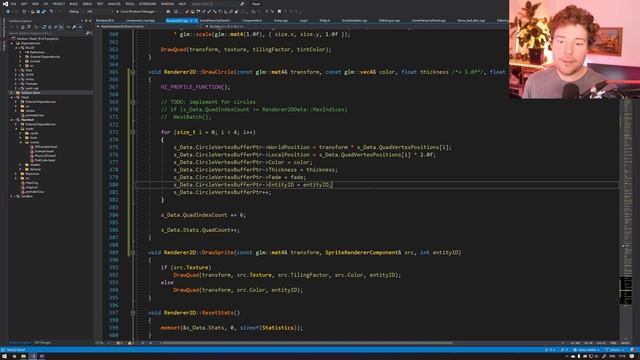Select the Sandbox project node

tap(27, 196)
